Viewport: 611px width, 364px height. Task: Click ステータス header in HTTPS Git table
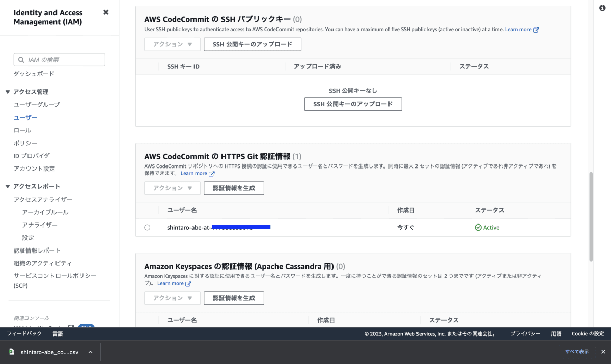coord(489,210)
